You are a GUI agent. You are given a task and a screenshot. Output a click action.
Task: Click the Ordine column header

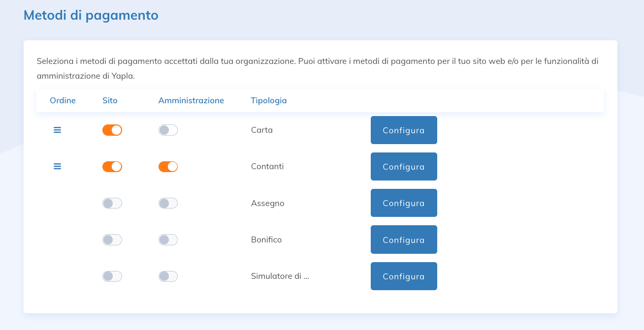tap(63, 101)
